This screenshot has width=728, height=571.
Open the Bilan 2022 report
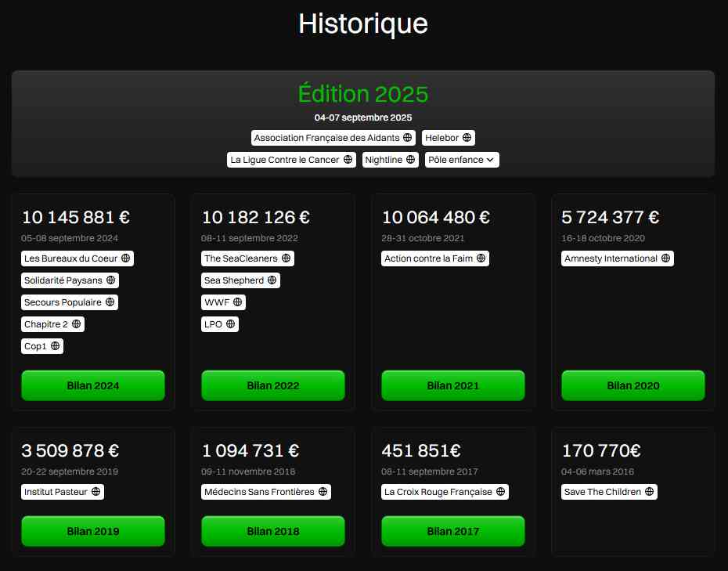tap(273, 385)
